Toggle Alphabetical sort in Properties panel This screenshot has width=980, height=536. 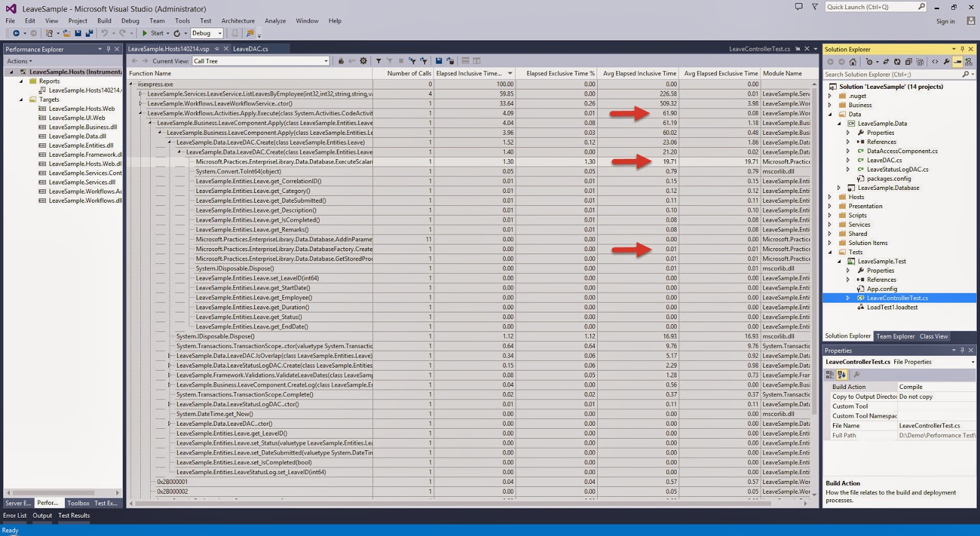click(x=842, y=374)
